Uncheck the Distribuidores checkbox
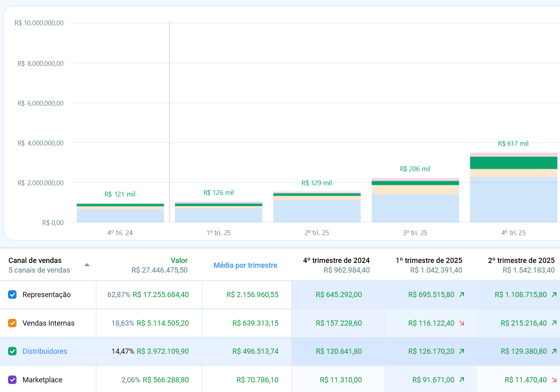560x392 pixels. (12, 351)
